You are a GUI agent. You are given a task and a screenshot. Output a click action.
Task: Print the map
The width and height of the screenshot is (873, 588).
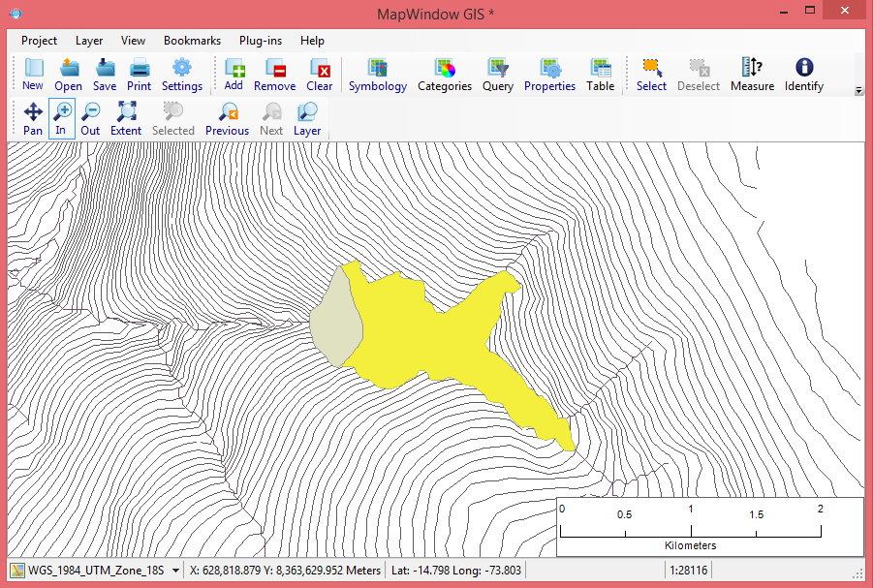point(140,74)
